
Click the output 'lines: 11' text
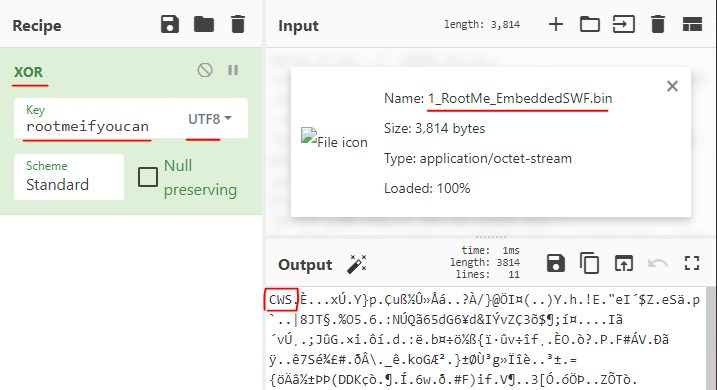click(487, 274)
